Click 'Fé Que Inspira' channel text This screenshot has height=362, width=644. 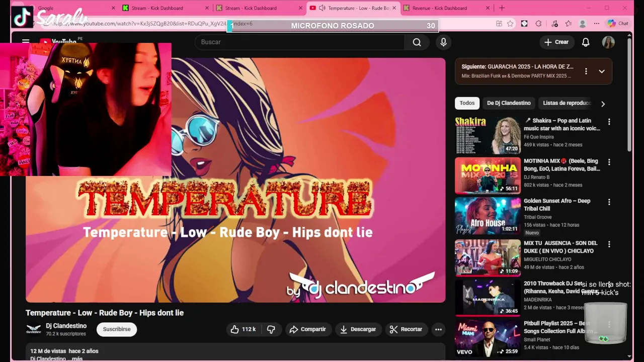coord(539,137)
